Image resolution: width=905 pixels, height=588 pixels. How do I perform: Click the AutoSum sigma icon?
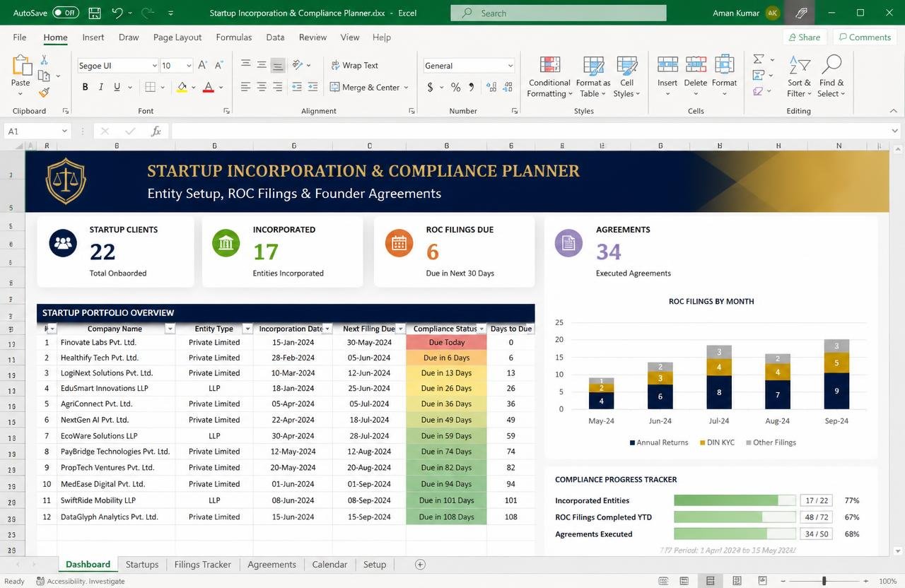[x=759, y=59]
